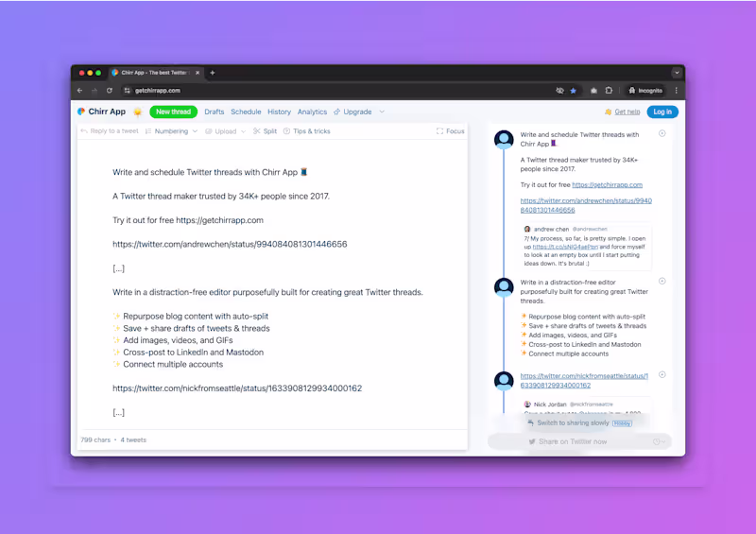Open Tips & tricks
Image resolution: width=756 pixels, height=534 pixels.
pyautogui.click(x=307, y=130)
